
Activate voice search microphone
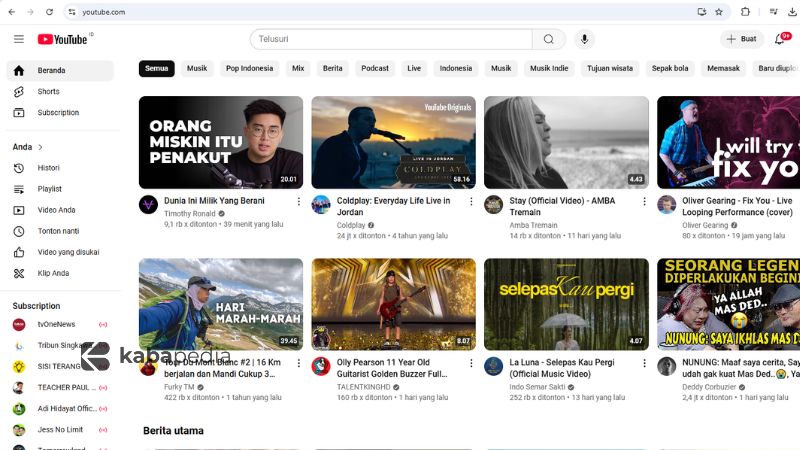click(x=584, y=39)
